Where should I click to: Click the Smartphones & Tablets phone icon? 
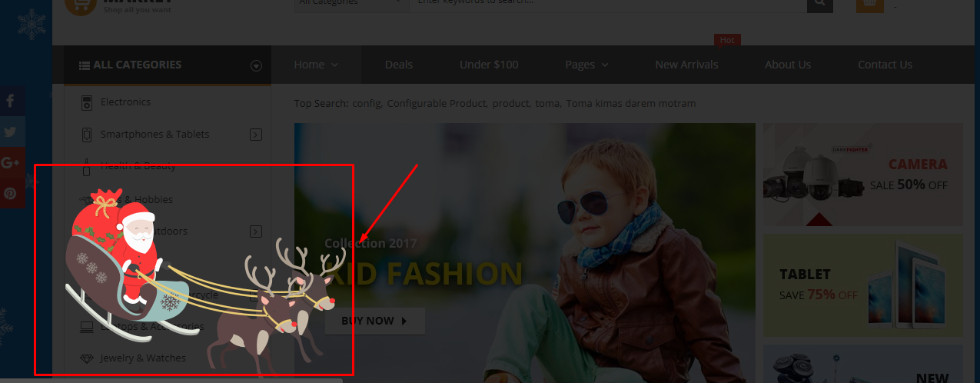pos(87,135)
